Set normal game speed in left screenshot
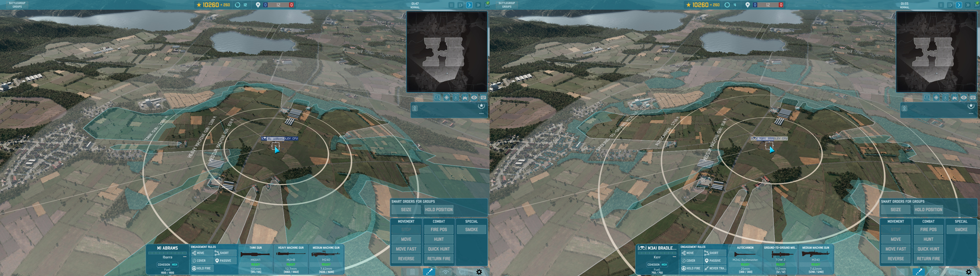The height and width of the screenshot is (276, 980). 469,5
